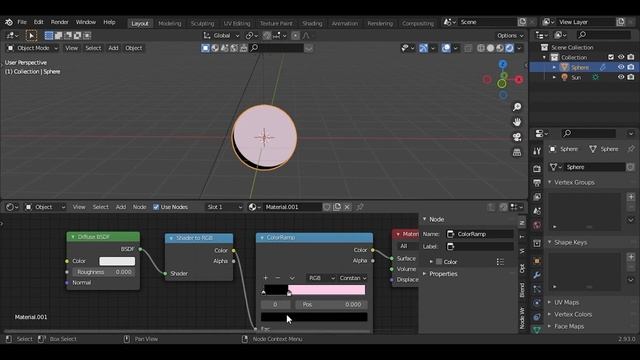640x360 pixels.
Task: Open the Modifiers wrench tab
Action: click(537, 275)
